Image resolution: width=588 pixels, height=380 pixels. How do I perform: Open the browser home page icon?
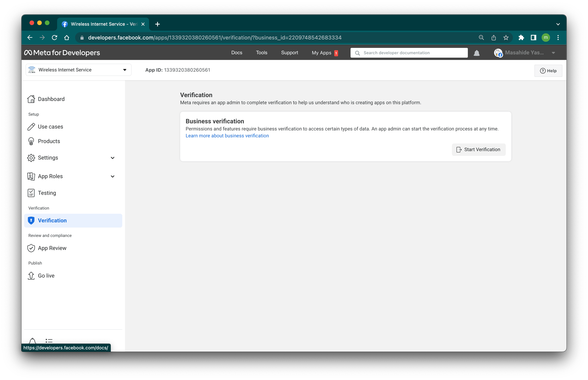point(67,38)
